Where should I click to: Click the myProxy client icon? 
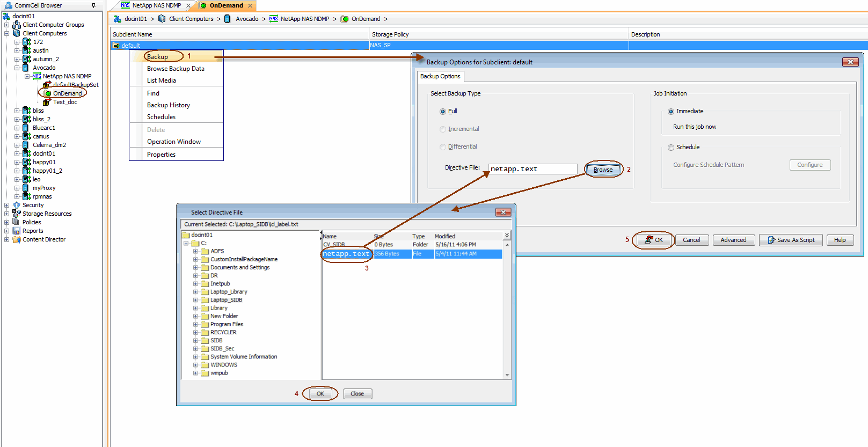[x=26, y=188]
